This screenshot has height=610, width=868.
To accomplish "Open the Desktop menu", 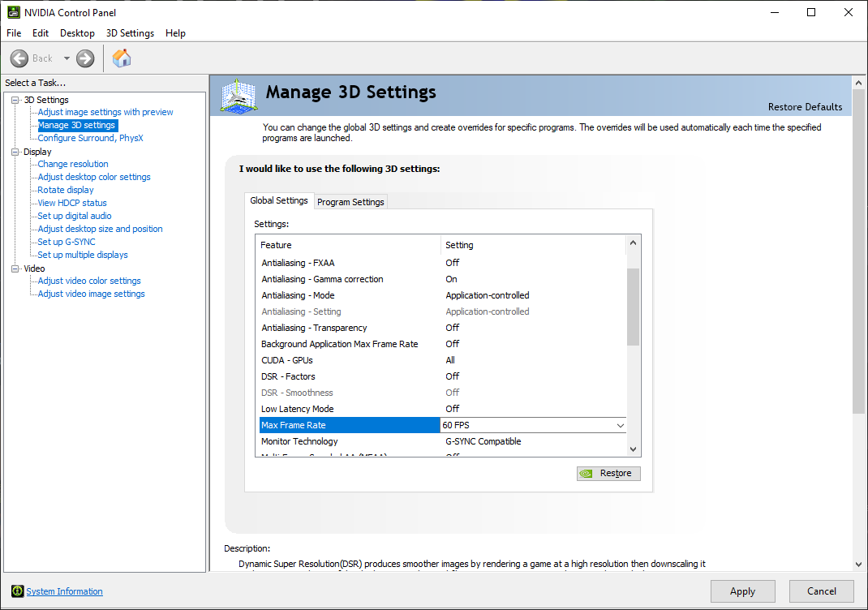I will tap(78, 33).
